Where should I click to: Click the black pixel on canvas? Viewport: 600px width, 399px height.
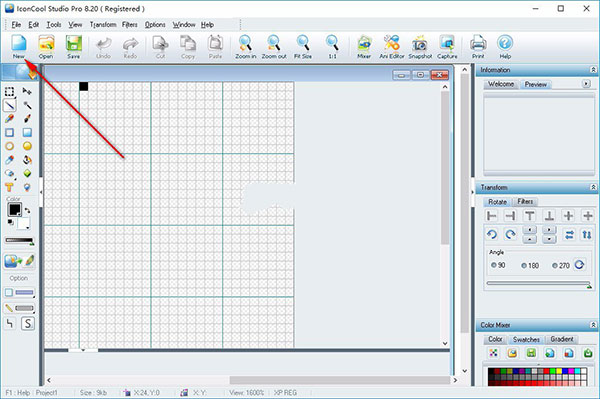click(x=83, y=86)
